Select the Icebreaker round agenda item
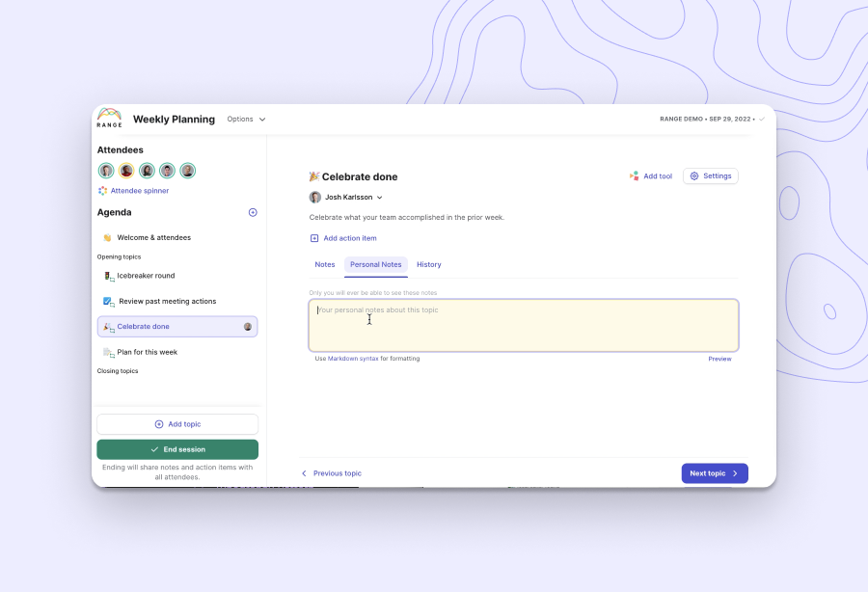The height and width of the screenshot is (592, 868). [177, 276]
